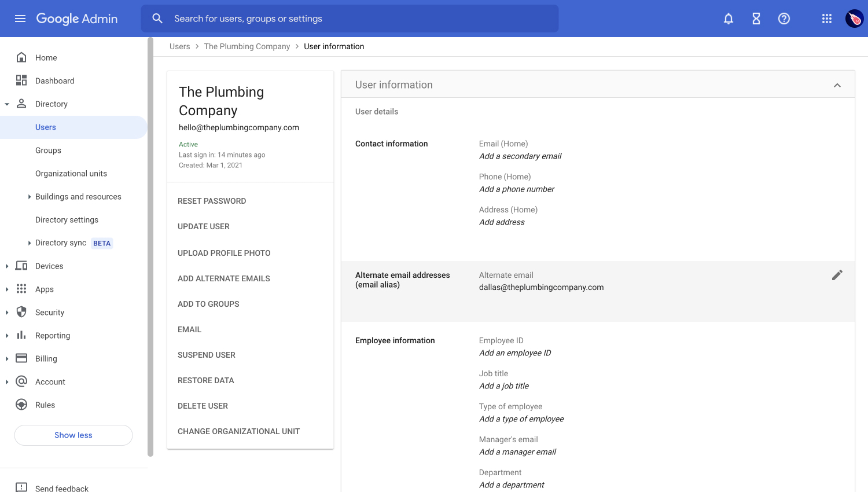Open the Google apps grid

pyautogui.click(x=827, y=19)
